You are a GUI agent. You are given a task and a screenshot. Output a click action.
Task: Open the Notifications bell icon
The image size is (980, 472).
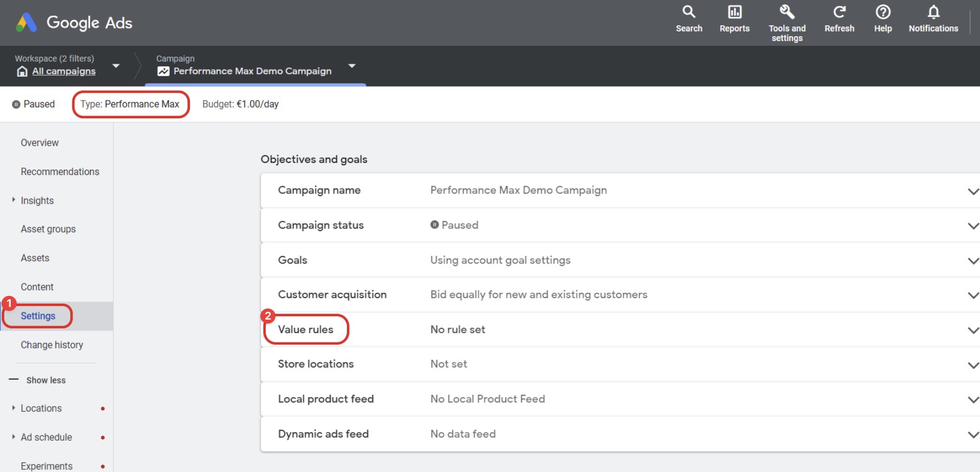933,12
